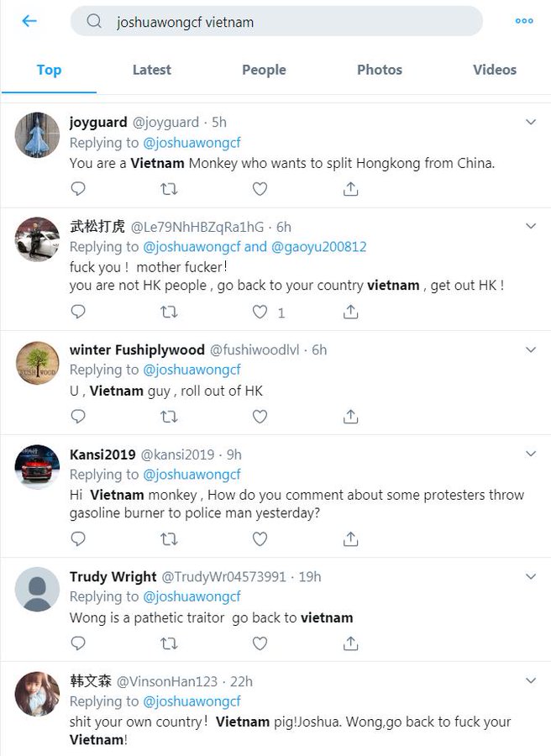
Task: Open caret menu on 韩文森's tweet
Action: [x=531, y=680]
